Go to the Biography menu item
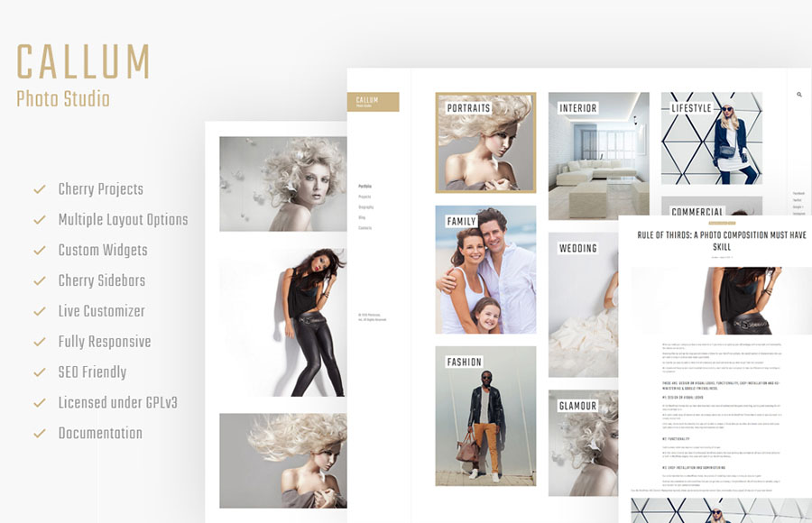Screen dimensions: 812x523 click(365, 207)
